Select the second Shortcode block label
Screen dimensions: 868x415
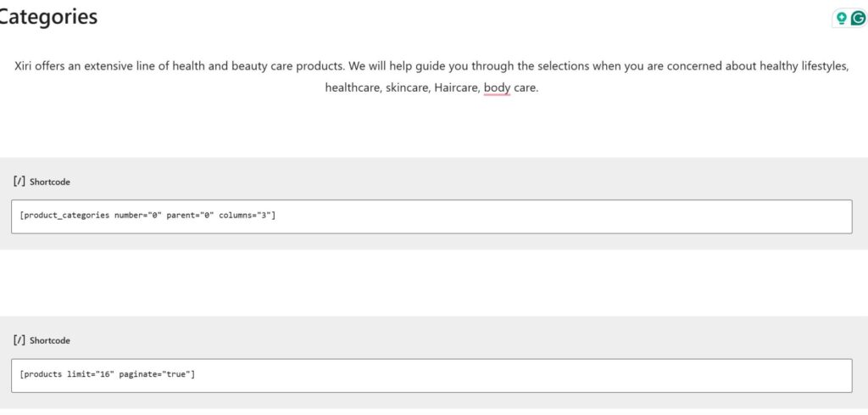coord(50,340)
